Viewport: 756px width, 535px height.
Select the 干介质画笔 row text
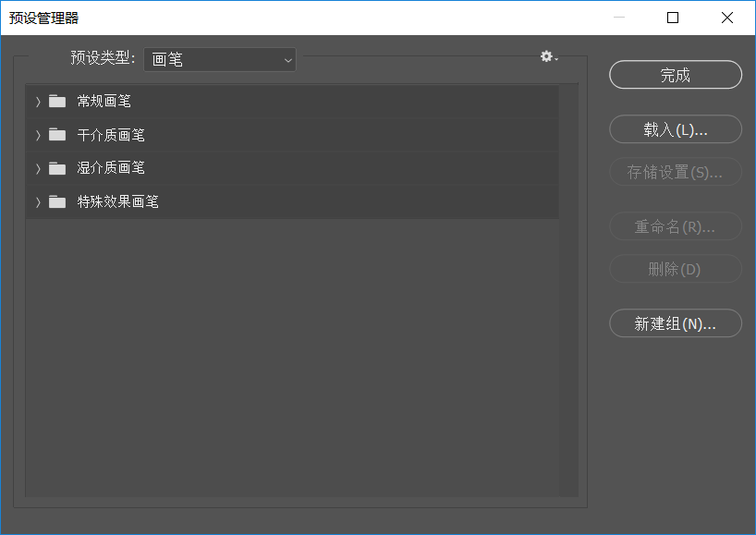coord(111,135)
